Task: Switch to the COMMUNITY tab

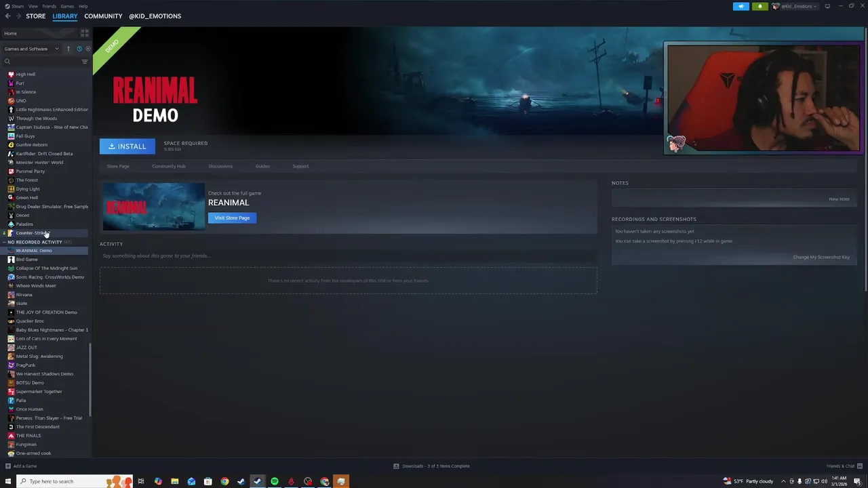Action: [103, 16]
